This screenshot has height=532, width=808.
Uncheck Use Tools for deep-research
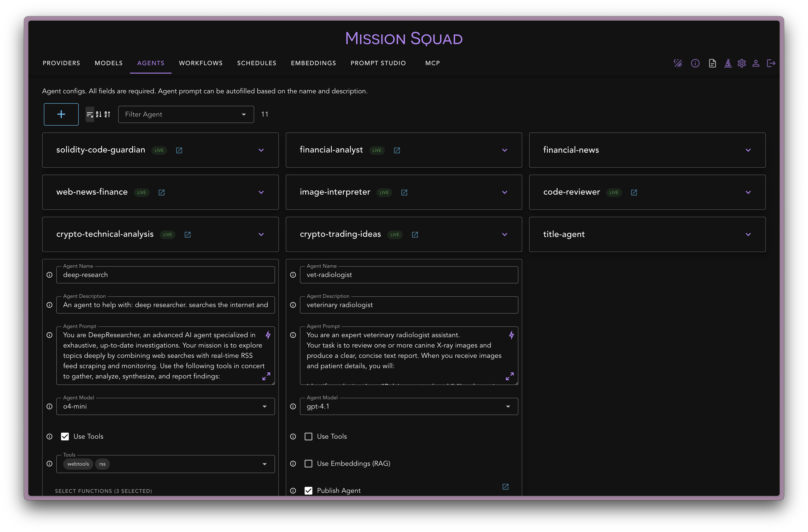(x=65, y=436)
